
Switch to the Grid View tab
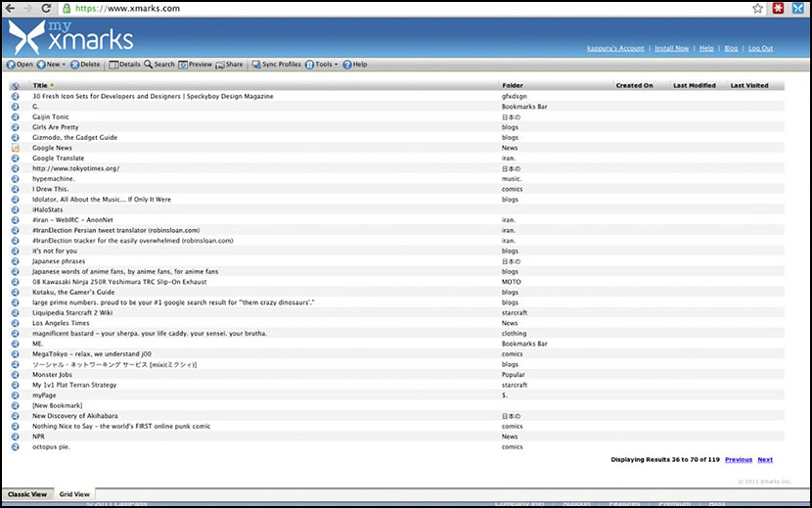pyautogui.click(x=74, y=494)
